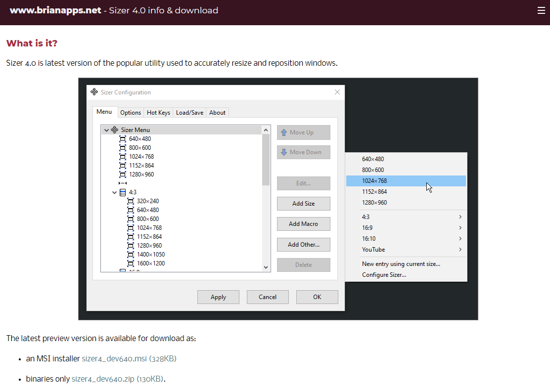Expand the YouTube submenu arrow in popup menu
Screen dimensions: 550x392
pos(460,249)
